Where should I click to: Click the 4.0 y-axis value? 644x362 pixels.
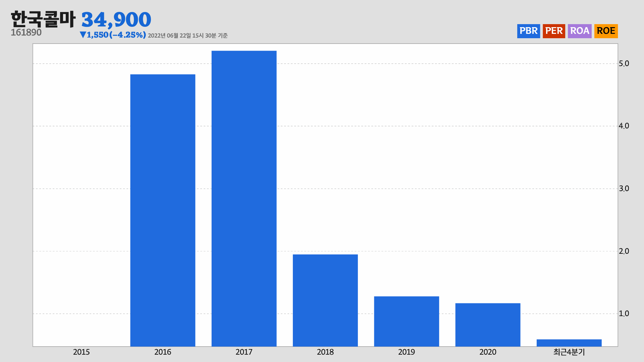[624, 126]
